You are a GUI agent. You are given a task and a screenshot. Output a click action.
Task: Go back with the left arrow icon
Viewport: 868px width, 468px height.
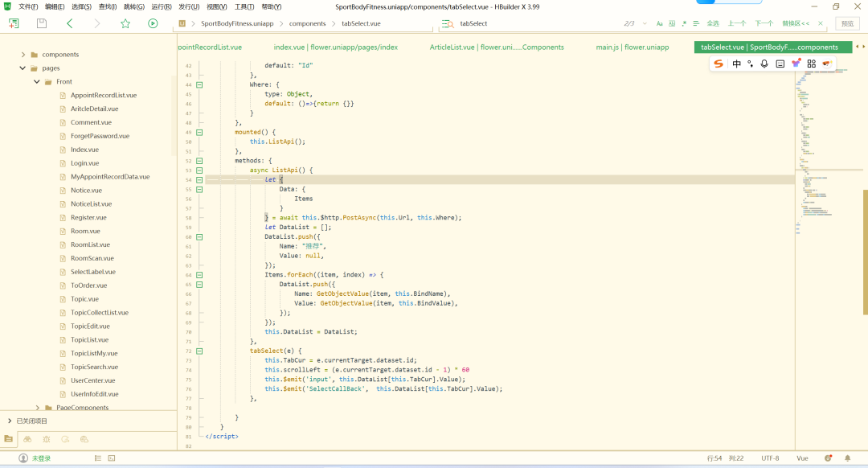70,23
